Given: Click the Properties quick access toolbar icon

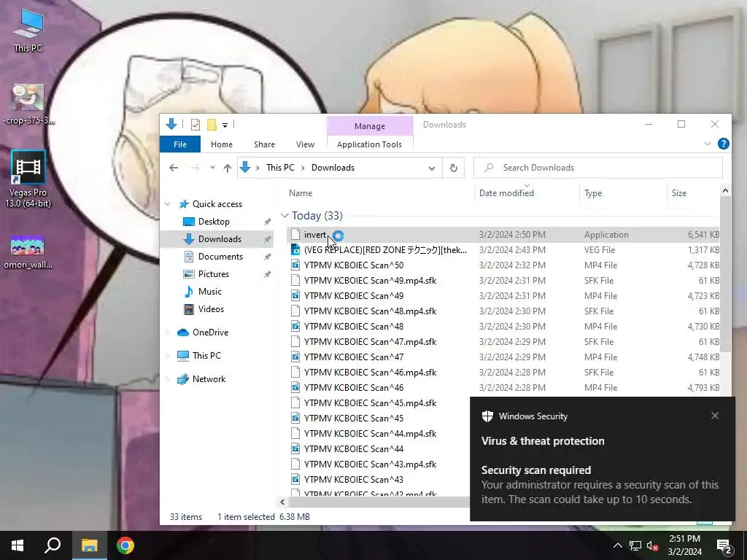Looking at the screenshot, I should [196, 125].
